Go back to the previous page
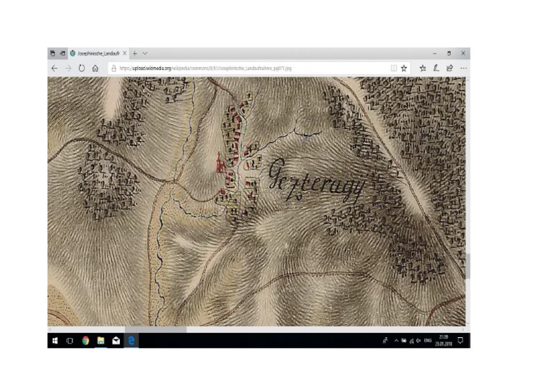This screenshot has height=392, width=555. pos(54,68)
